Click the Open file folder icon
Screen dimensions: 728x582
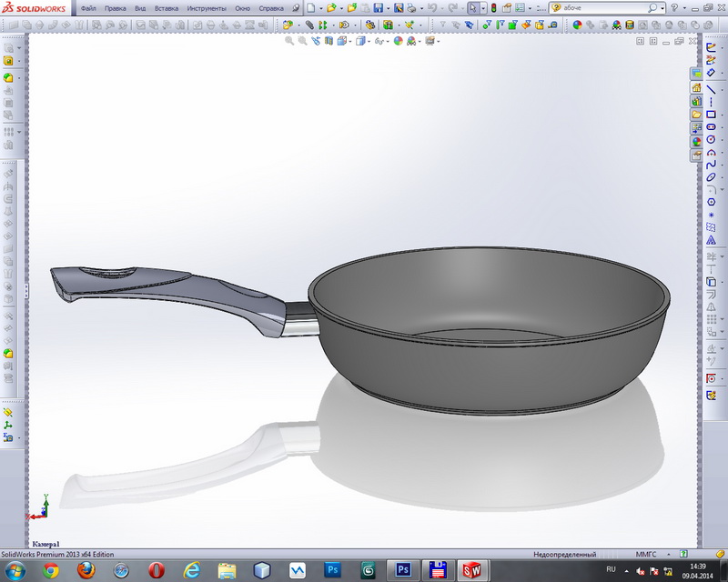(x=330, y=8)
